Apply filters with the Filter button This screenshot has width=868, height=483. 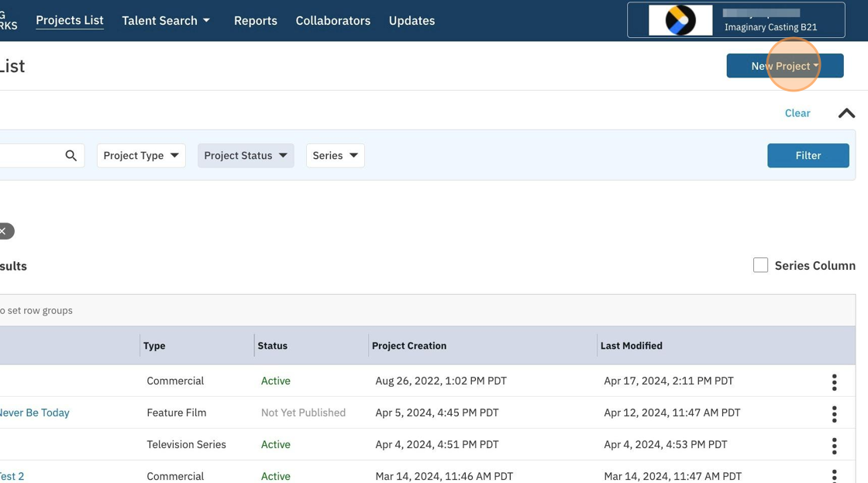click(x=808, y=156)
